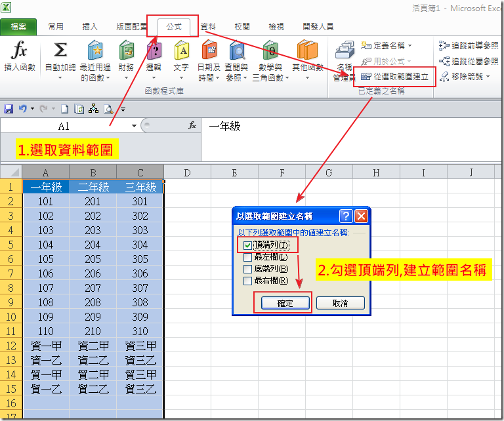Click the Cancel (取消) button
This screenshot has height=421, width=504.
tap(341, 303)
